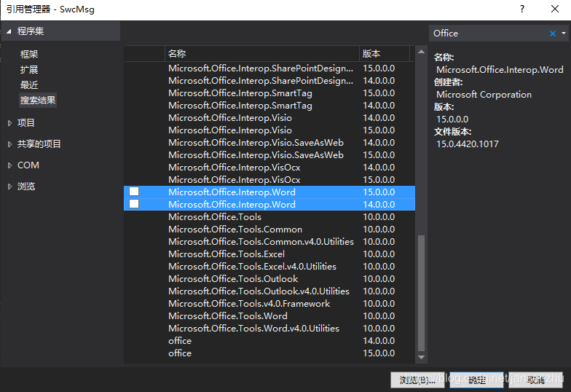Select Microsoft.Office.Tools.Word row
Screen dimensions: 571x392
coord(269,316)
